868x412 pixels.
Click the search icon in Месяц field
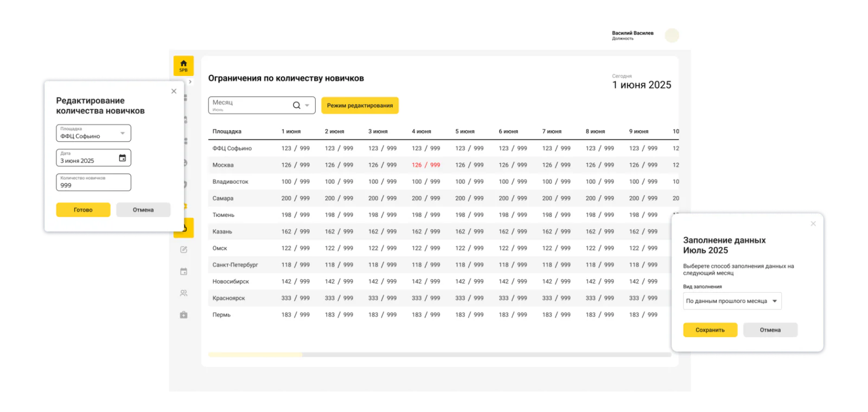[297, 105]
